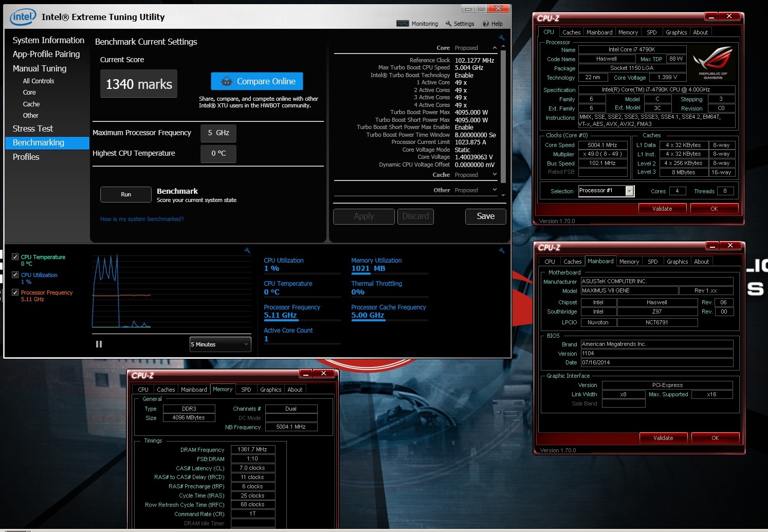The height and width of the screenshot is (532, 768).
Task: Click the 5 GHz maximum frequency value
Action: (218, 133)
